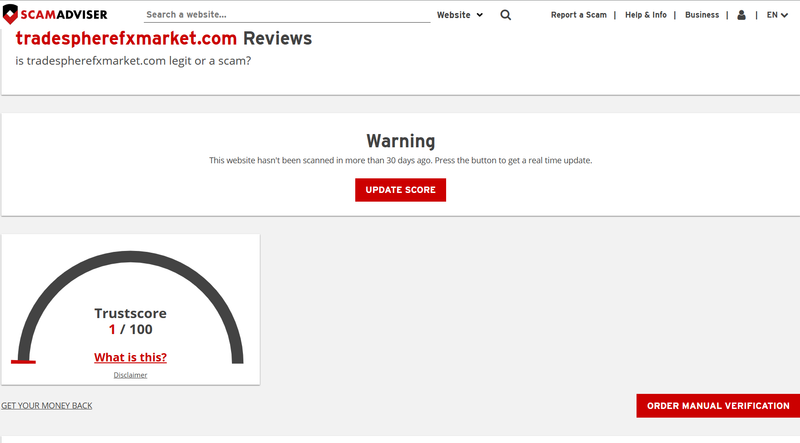Click the tradespherefxmarket.com title text
The height and width of the screenshot is (443, 800).
coord(126,38)
